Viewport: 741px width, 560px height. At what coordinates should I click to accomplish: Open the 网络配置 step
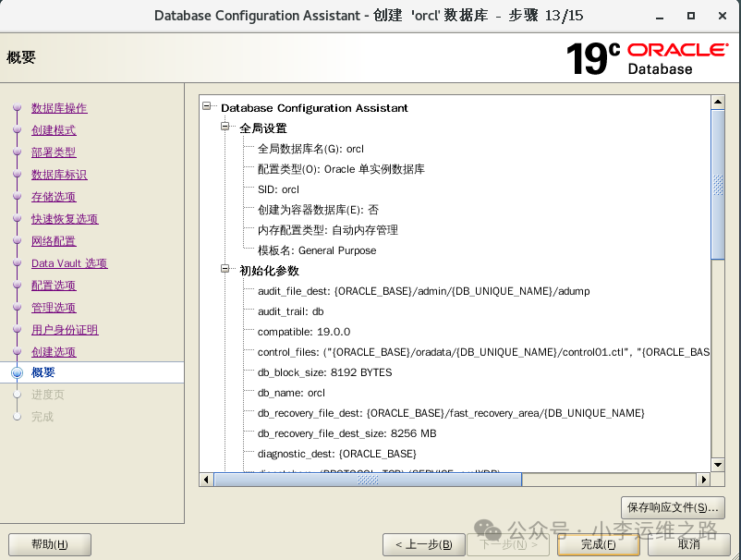(x=54, y=241)
